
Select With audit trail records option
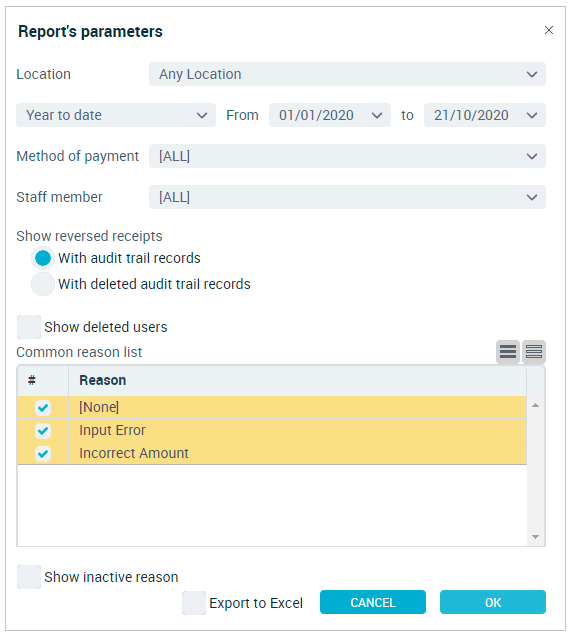click(43, 258)
